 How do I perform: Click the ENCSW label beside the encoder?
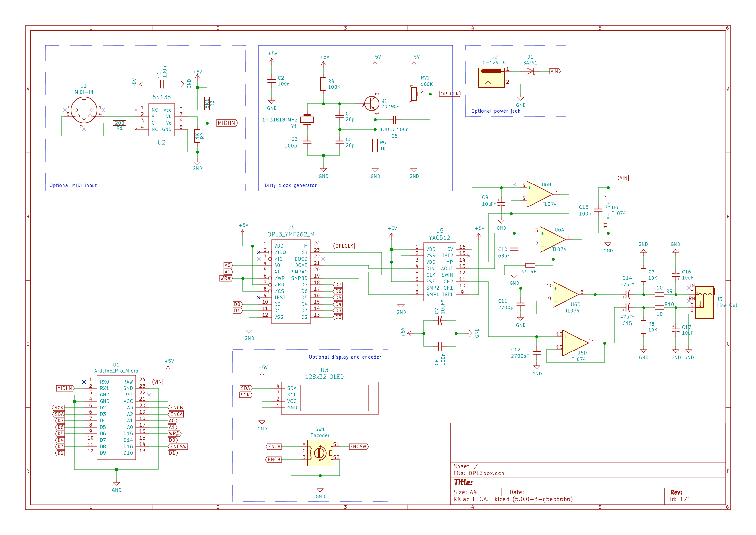(x=359, y=447)
